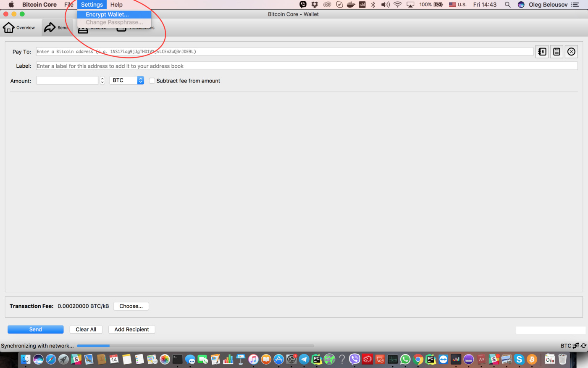Open the Dropbox menu bar icon
Screen dimensions: 588x368
point(315,5)
